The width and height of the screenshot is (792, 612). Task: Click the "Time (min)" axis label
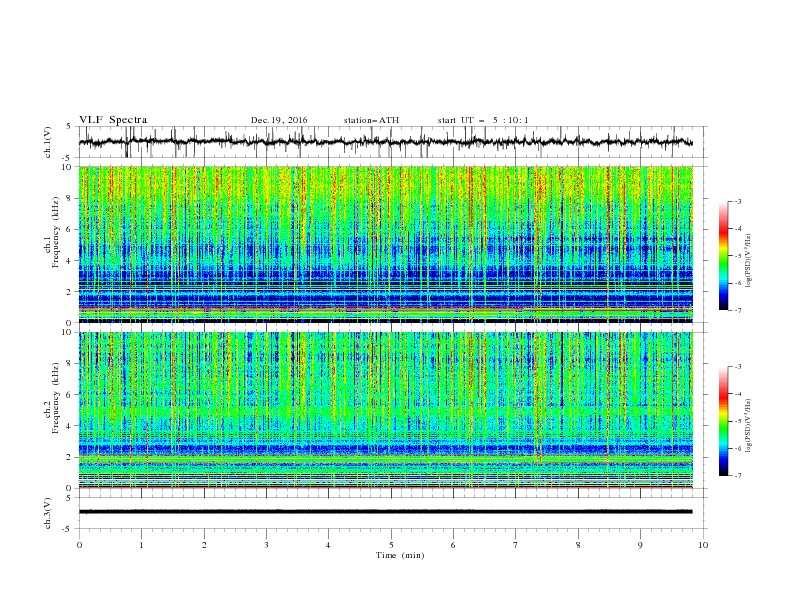point(400,555)
